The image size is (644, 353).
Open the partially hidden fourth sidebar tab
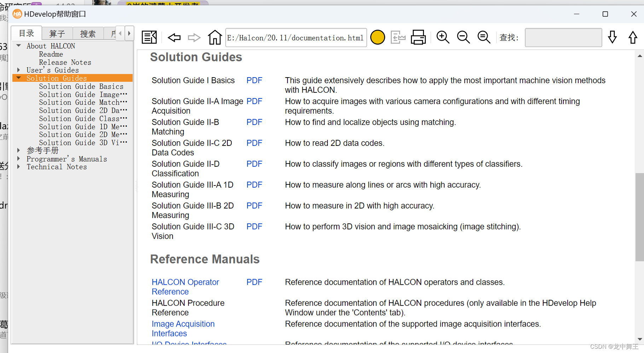pos(110,34)
